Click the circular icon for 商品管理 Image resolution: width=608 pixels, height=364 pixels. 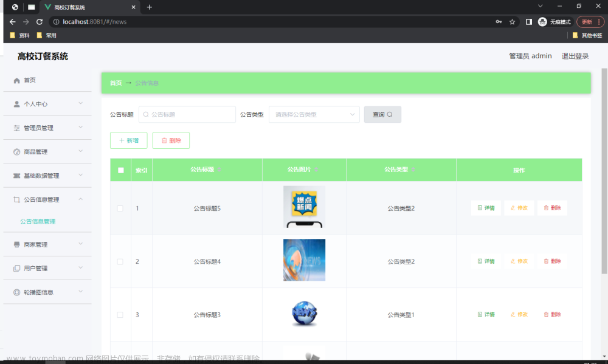[16, 152]
